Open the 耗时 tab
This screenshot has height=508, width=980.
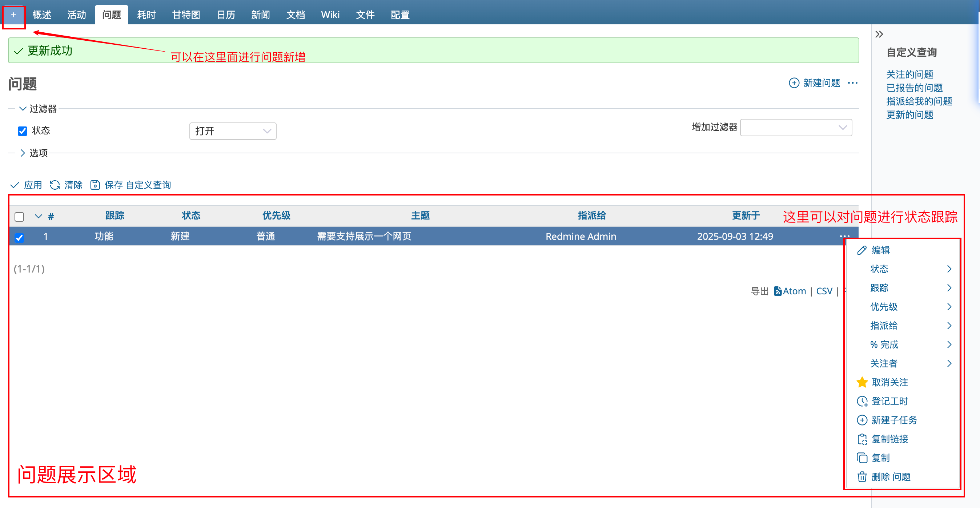click(146, 15)
